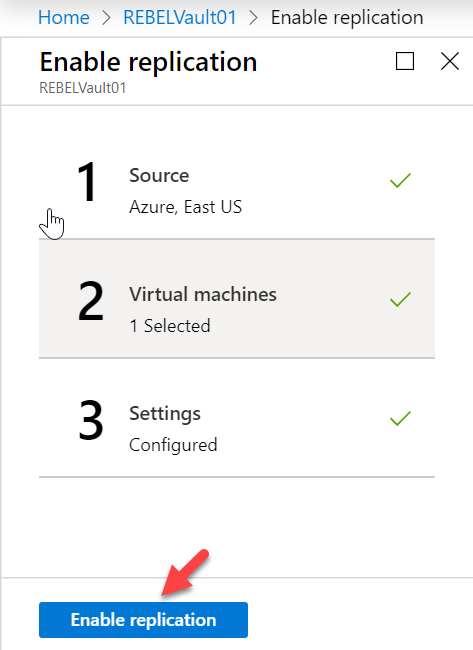
Task: Click the green checkmark beside Virtual machines
Action: [x=400, y=299]
